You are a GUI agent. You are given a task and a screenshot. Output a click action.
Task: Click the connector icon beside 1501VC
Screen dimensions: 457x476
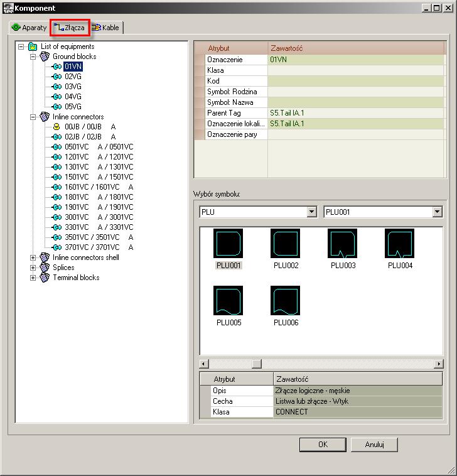tap(56, 177)
